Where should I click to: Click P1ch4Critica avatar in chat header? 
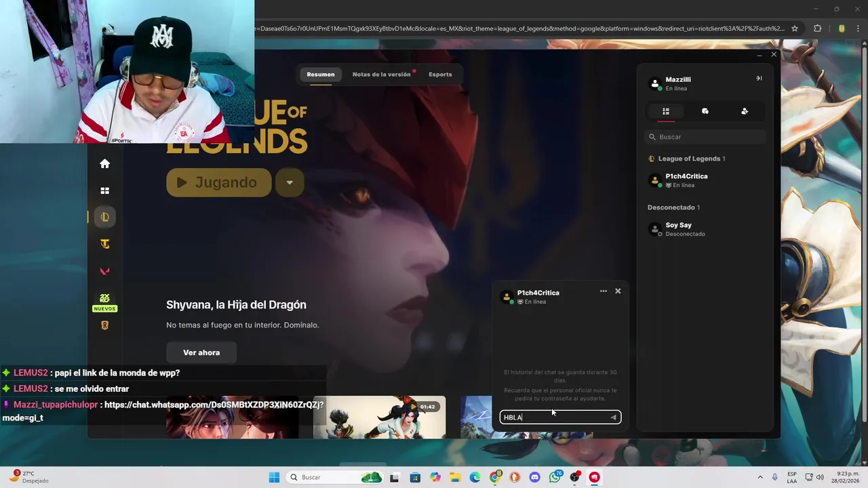point(506,297)
